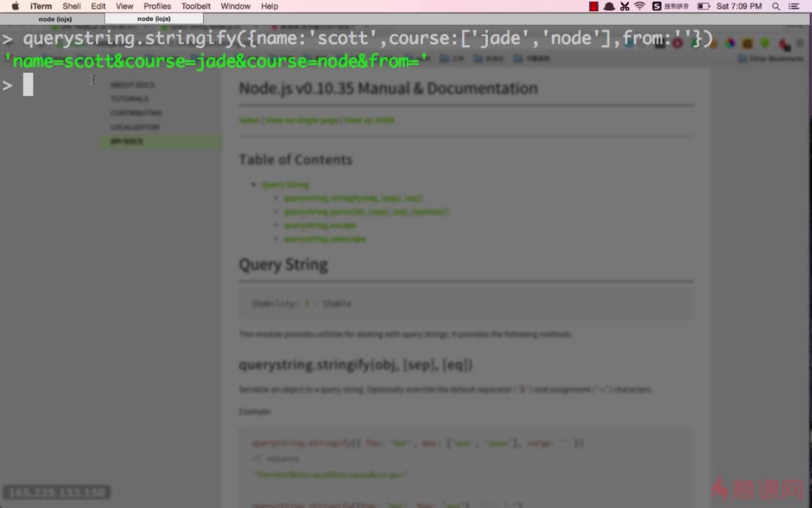Click the terminal cursor block at the prompt
812x508 pixels.
(x=28, y=84)
